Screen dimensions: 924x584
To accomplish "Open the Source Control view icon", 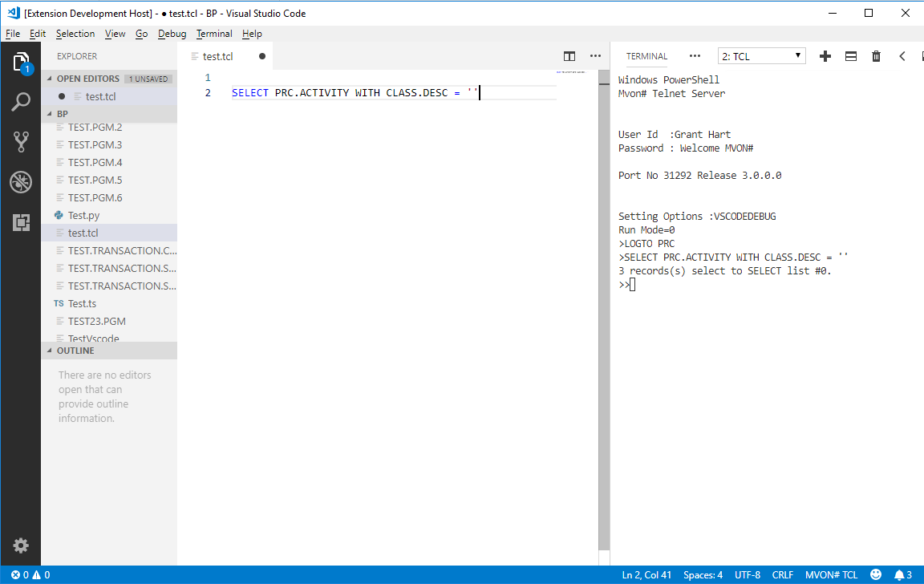I will [x=21, y=142].
